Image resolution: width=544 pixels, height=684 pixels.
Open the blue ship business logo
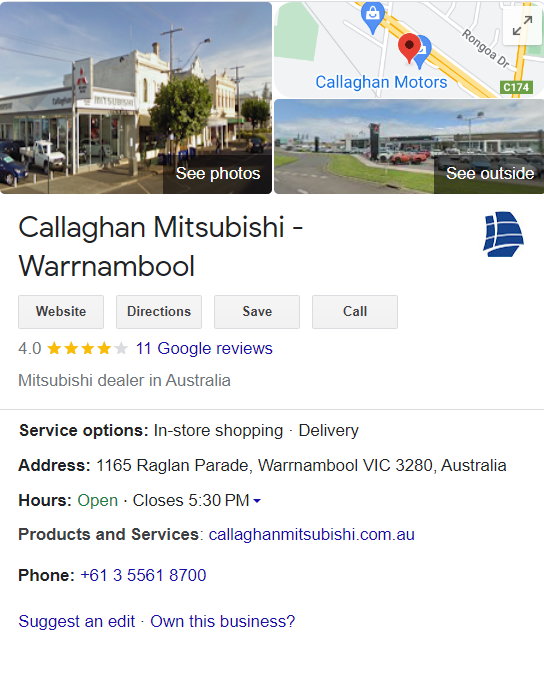(x=503, y=234)
